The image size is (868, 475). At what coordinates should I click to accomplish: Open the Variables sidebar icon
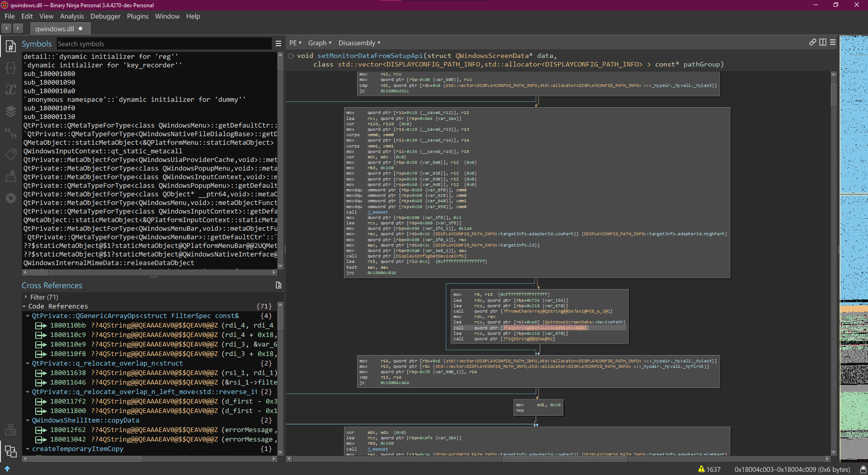(x=10, y=90)
